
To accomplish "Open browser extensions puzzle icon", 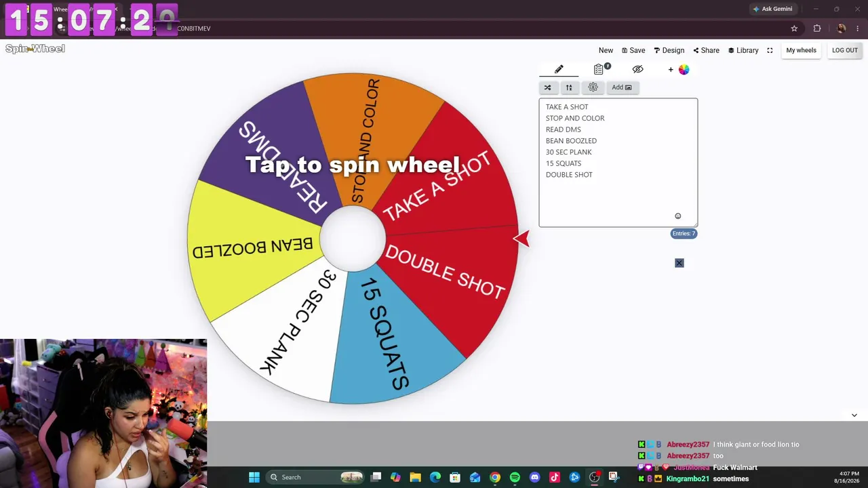I will tap(817, 28).
